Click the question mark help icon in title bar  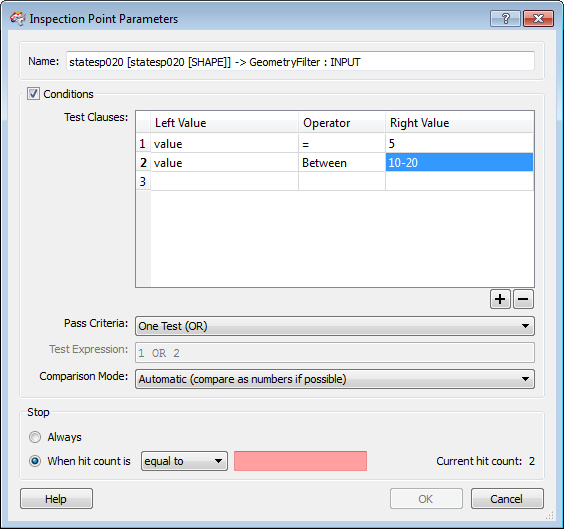pyautogui.click(x=505, y=18)
